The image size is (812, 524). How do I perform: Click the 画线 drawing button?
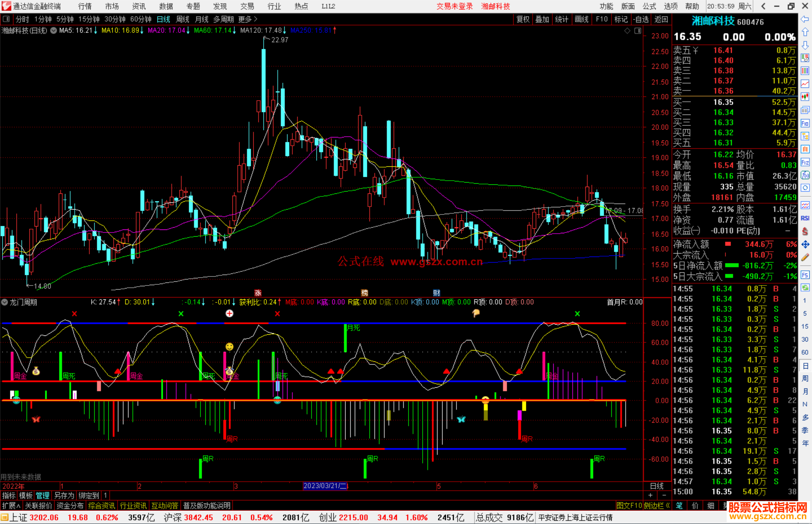pyautogui.click(x=581, y=19)
